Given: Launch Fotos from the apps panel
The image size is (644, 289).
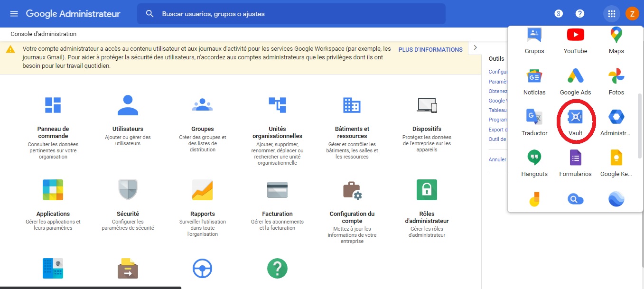Looking at the screenshot, I should point(616,81).
